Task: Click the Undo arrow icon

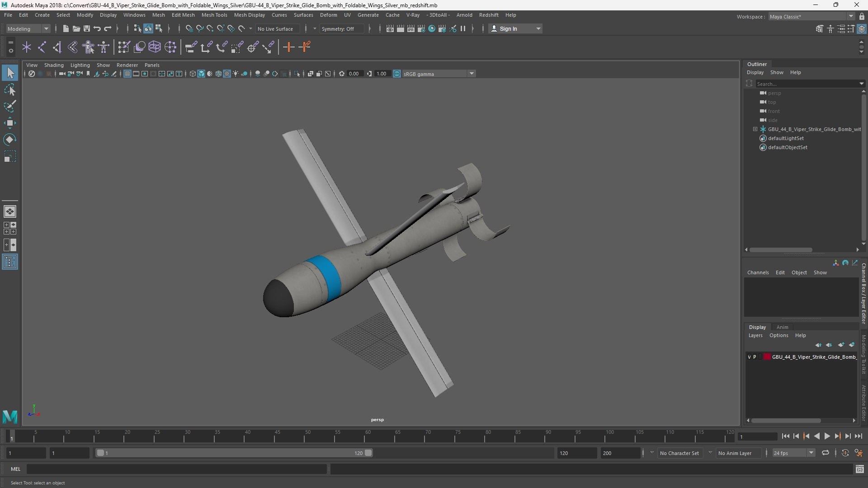Action: [97, 28]
